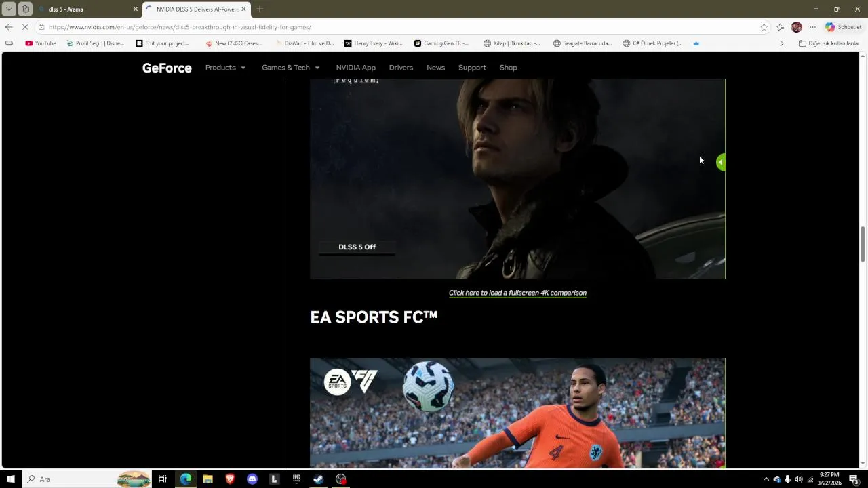Click the Resident Evil comparison image

[x=517, y=179]
